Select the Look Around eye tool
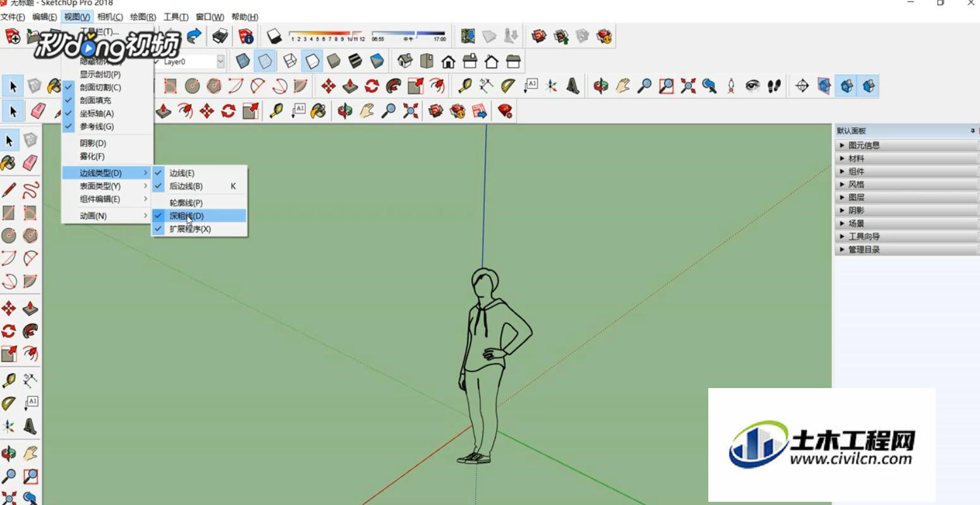The width and height of the screenshot is (980, 505). coord(753,86)
